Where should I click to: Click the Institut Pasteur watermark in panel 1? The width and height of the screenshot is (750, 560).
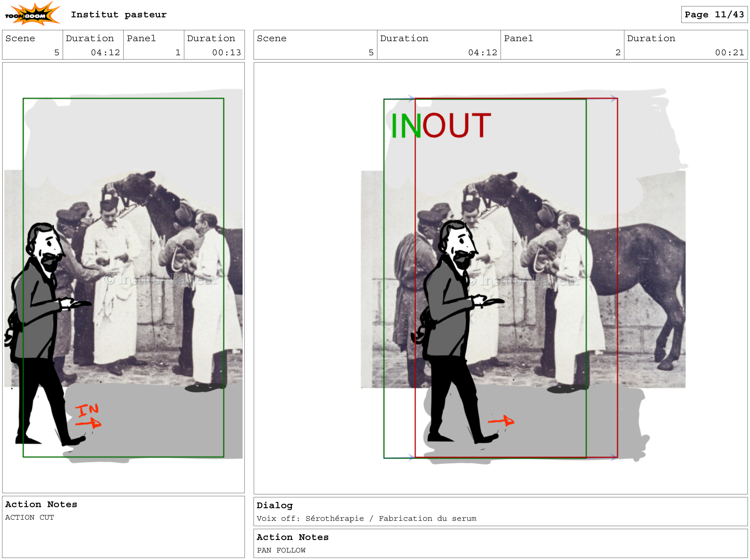tap(161, 279)
